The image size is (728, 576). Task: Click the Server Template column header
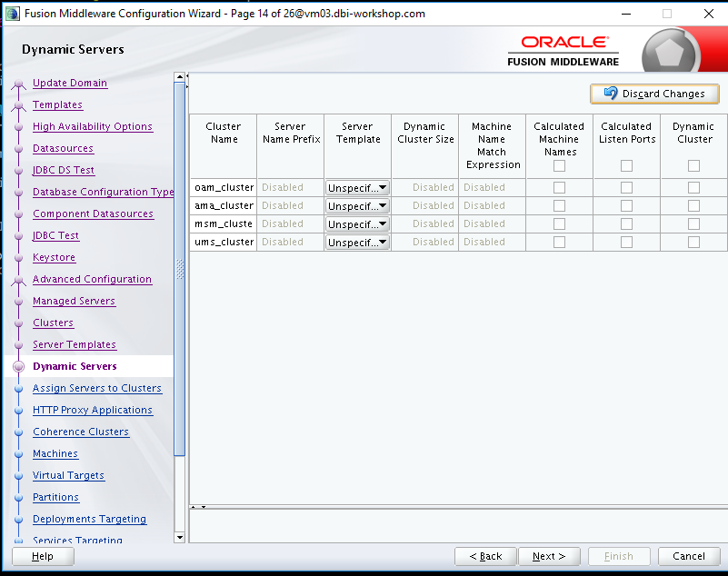(358, 146)
